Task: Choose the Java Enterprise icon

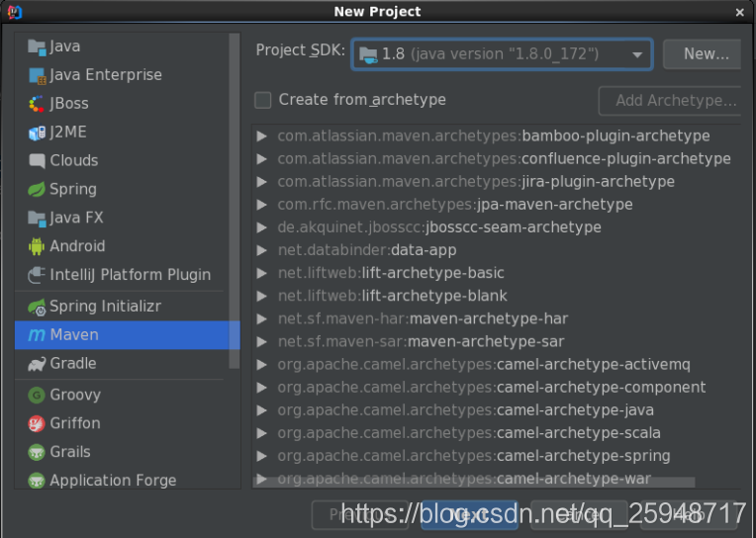Action: pyautogui.click(x=37, y=75)
